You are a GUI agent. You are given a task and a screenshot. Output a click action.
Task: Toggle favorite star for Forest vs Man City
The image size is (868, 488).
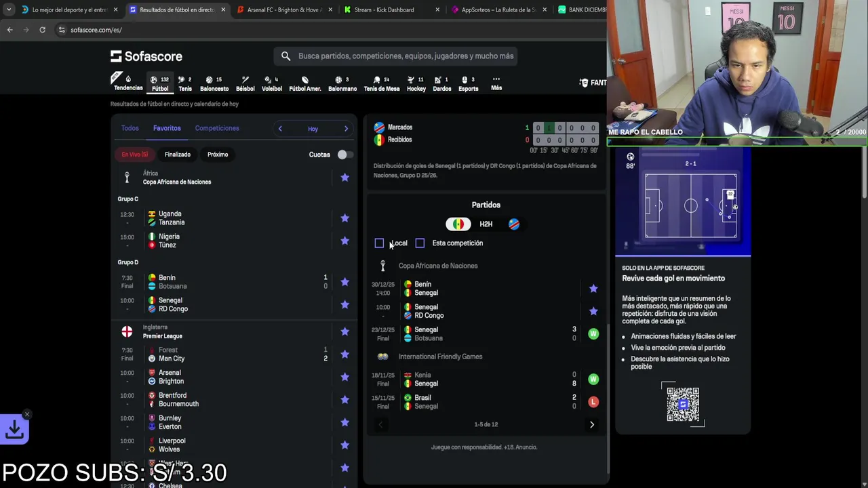tap(344, 354)
